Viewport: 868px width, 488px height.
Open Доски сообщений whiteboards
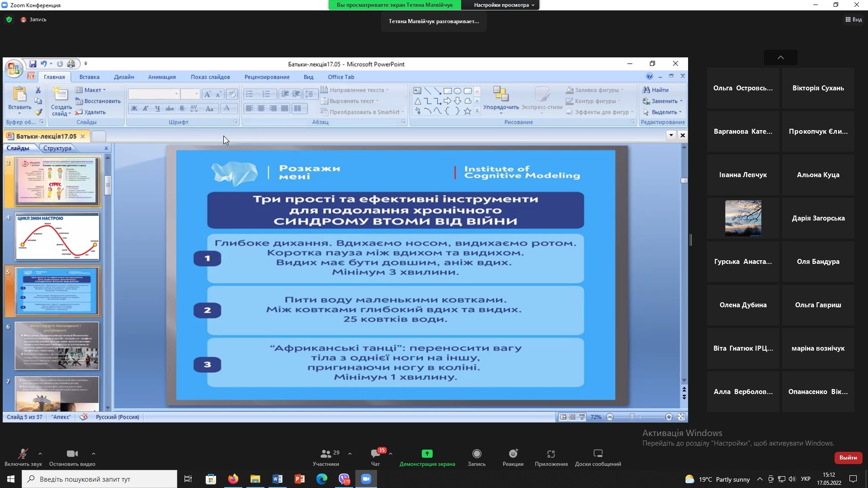point(598,454)
